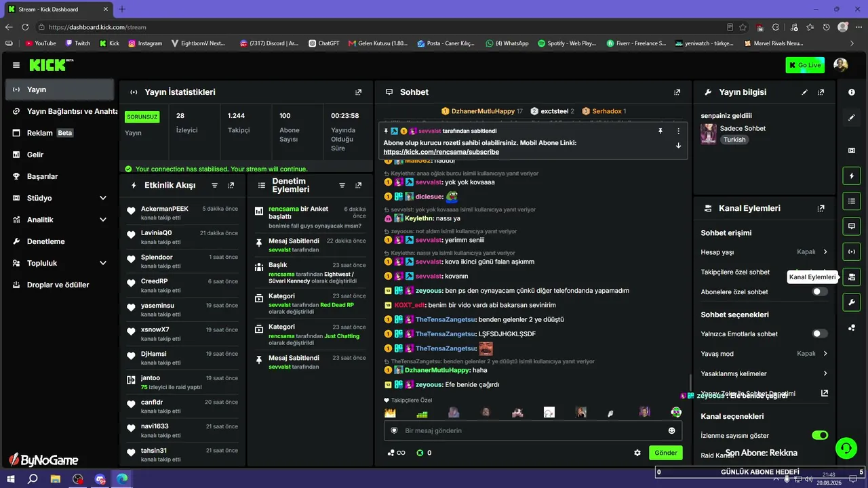Image resolution: width=868 pixels, height=488 pixels.
Task: Open the hamburger menu beside Kick logo
Action: click(x=16, y=65)
